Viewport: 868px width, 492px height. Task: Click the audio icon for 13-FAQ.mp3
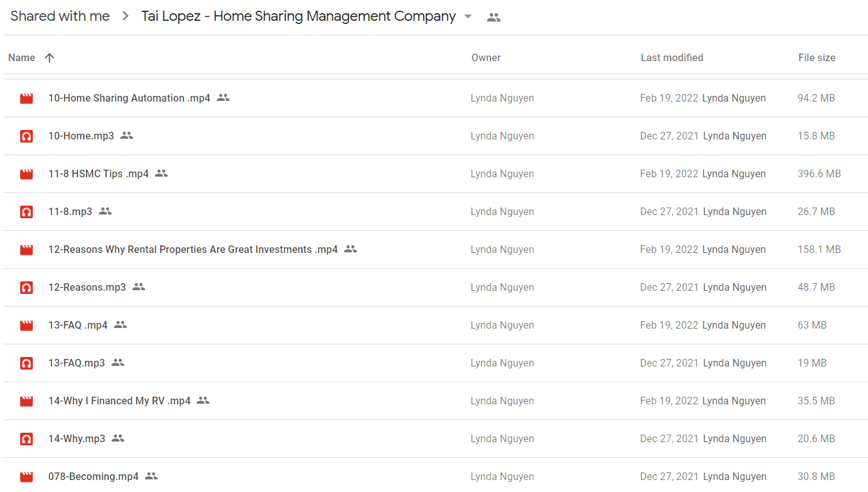coord(26,363)
